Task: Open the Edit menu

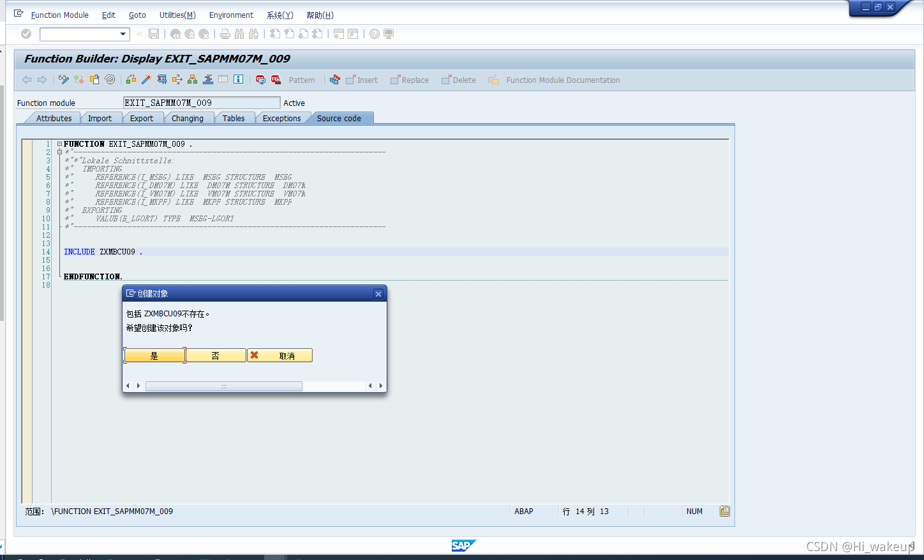Action: click(109, 15)
